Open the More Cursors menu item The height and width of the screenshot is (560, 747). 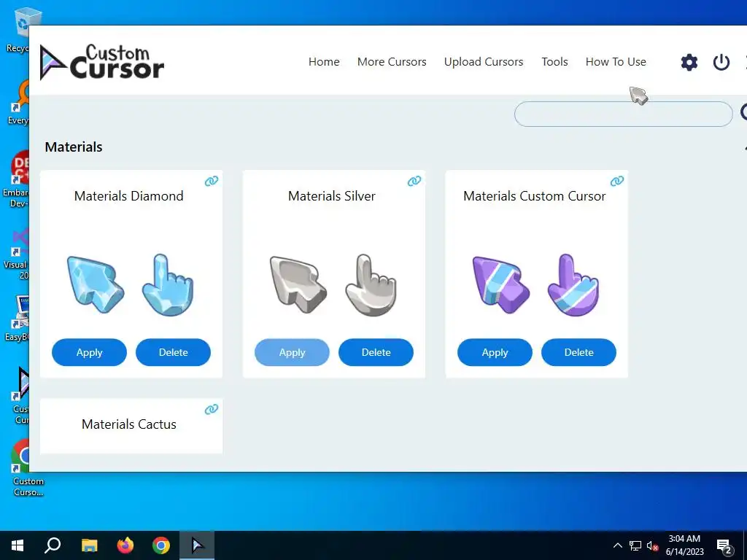(392, 62)
